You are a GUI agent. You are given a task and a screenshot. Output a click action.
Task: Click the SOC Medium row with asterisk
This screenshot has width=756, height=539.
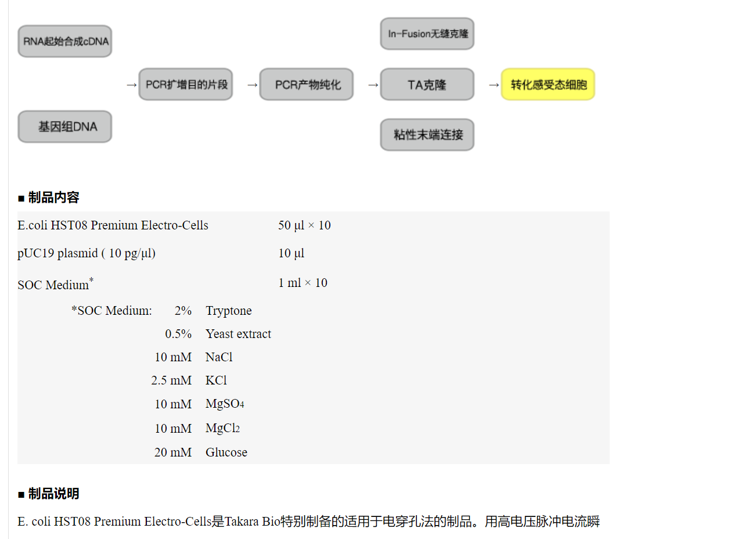pos(55,284)
